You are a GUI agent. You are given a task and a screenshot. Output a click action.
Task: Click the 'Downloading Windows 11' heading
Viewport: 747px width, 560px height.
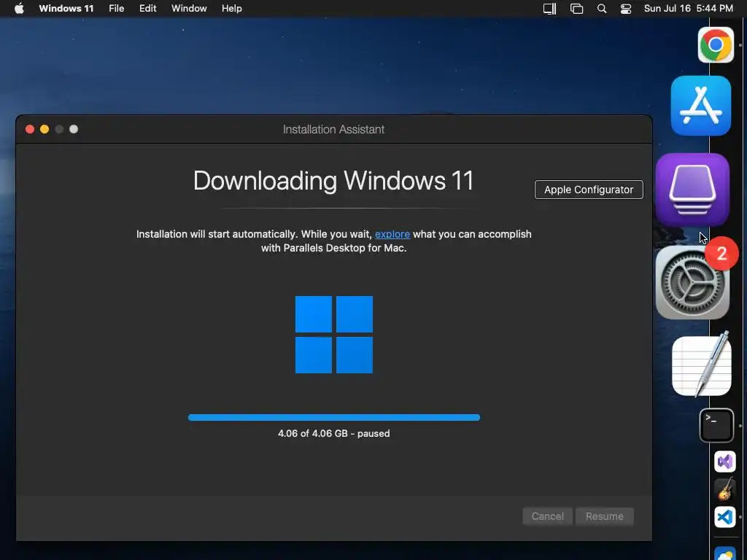click(333, 181)
